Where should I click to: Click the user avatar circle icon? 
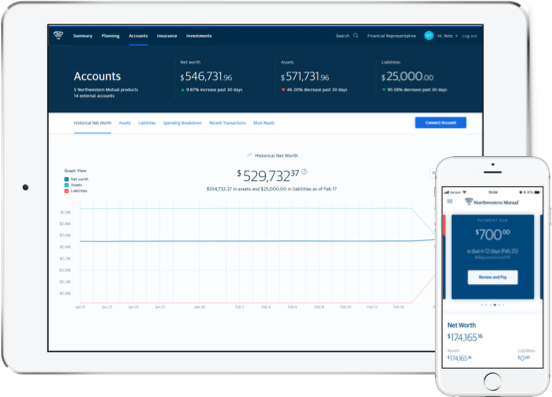(429, 36)
